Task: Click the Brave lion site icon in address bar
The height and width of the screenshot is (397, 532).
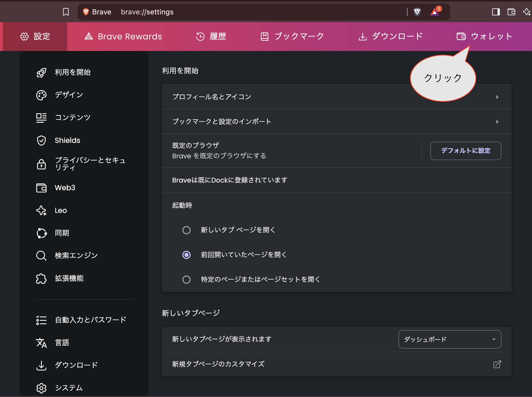Action: coord(86,12)
